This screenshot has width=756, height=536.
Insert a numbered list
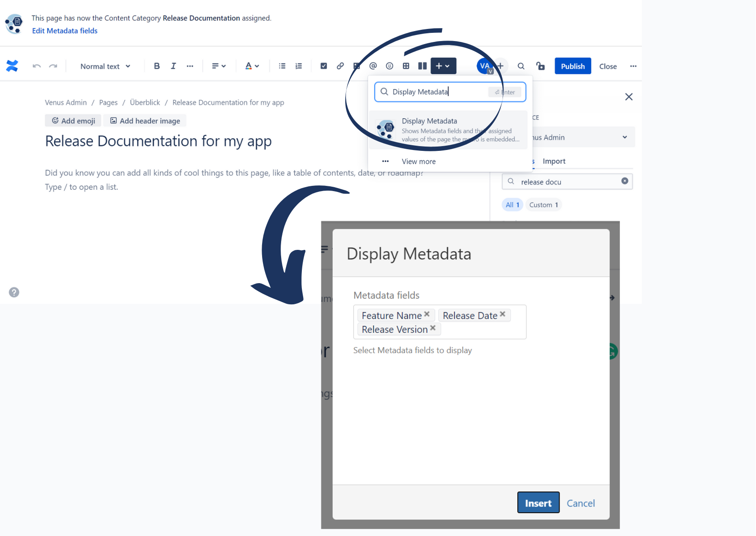coord(298,66)
